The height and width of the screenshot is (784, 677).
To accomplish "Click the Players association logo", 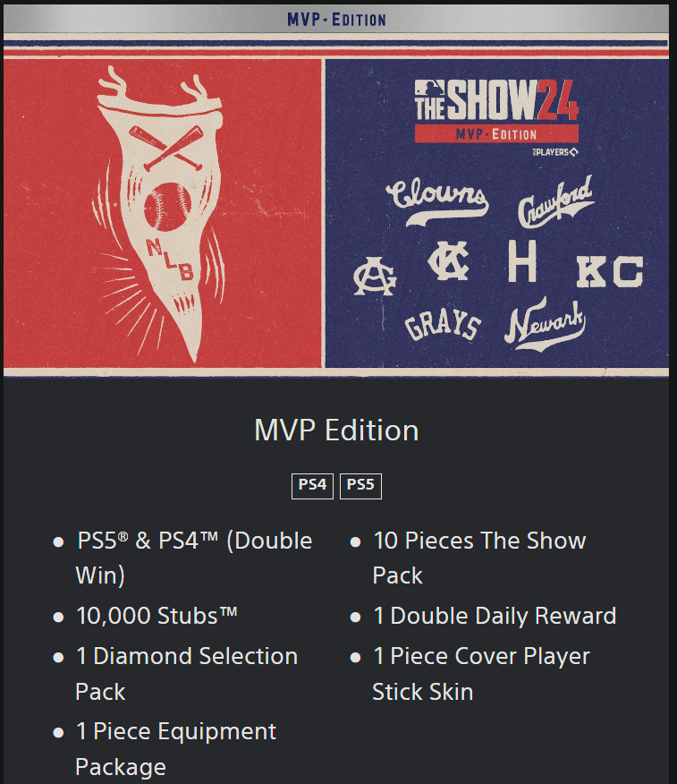I will tap(555, 152).
